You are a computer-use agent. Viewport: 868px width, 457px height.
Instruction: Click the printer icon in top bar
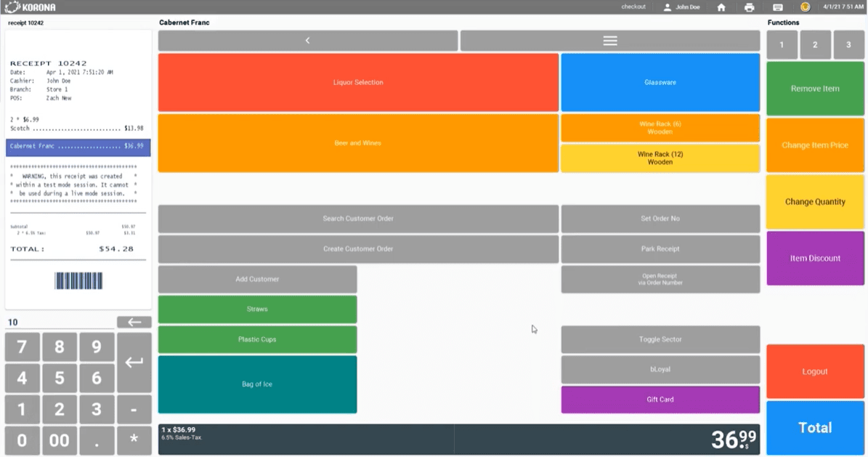[750, 7]
